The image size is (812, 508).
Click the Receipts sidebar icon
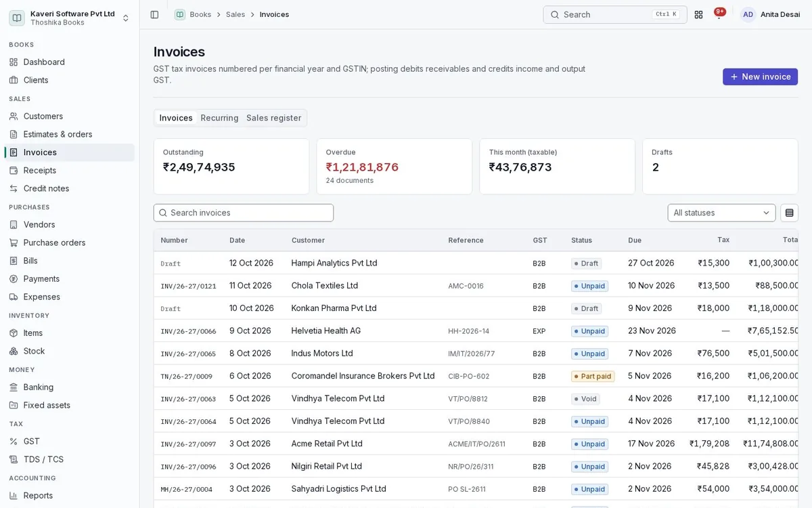tap(14, 171)
